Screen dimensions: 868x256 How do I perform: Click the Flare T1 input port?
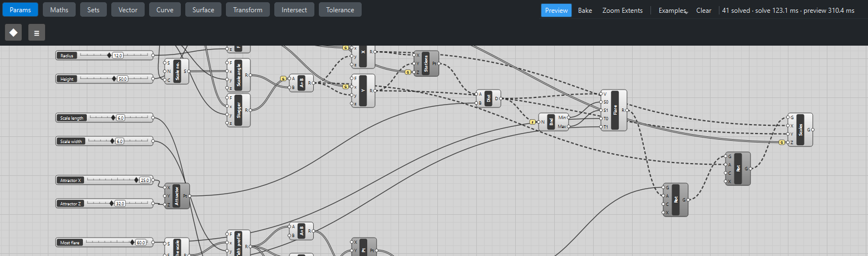click(x=601, y=127)
